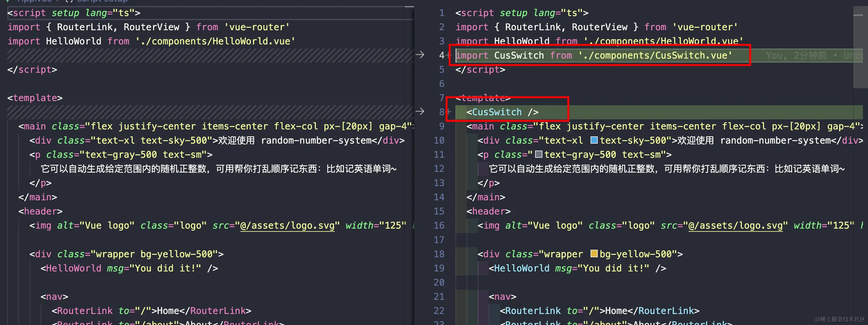Open the @/assets/logo.svg link in the left pane

288,225
